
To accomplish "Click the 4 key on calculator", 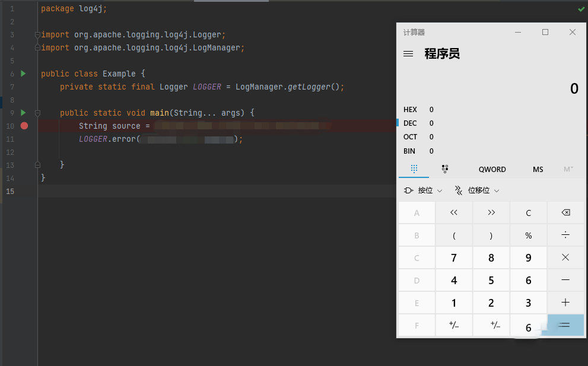I will (454, 280).
